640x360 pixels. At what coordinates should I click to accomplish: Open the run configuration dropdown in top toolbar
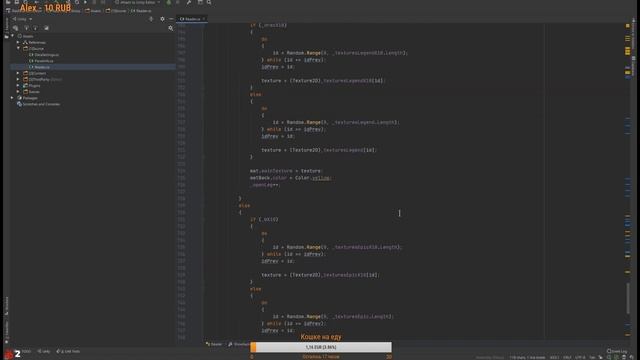coord(138,2)
